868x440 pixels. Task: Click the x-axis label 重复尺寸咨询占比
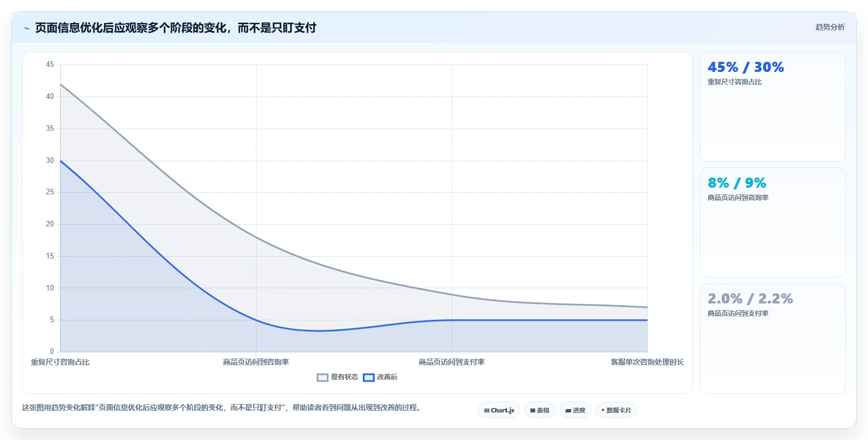pos(60,362)
